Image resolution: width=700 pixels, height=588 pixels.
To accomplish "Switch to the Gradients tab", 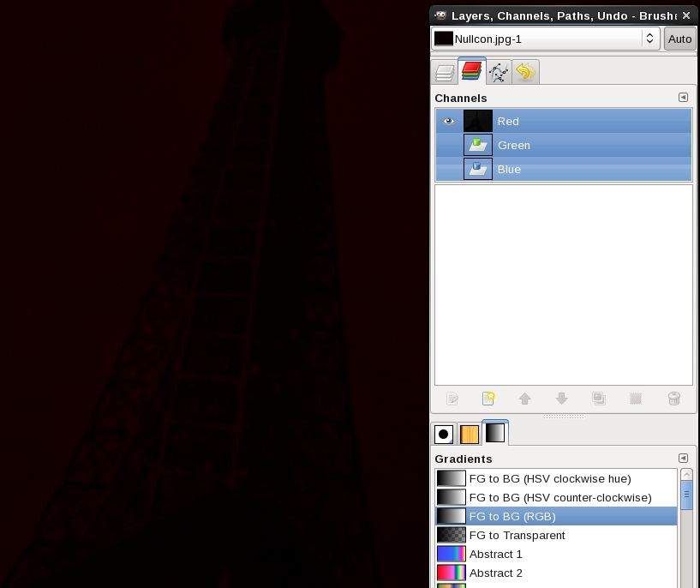I will pos(495,433).
